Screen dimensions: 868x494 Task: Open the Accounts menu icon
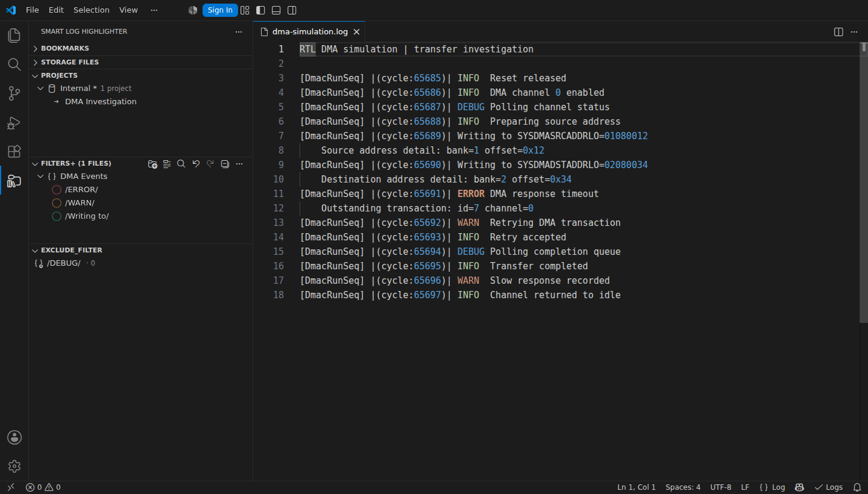14,437
